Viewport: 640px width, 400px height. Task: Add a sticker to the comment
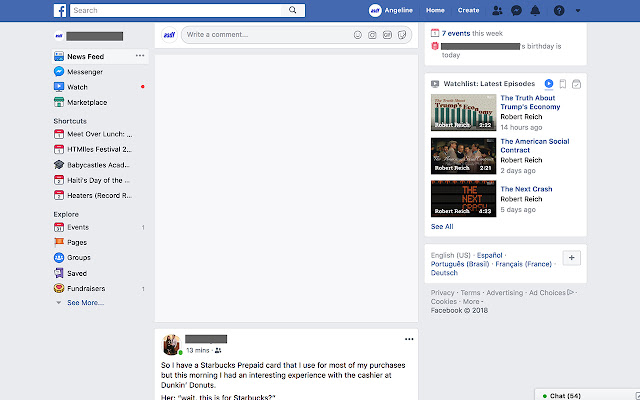401,35
